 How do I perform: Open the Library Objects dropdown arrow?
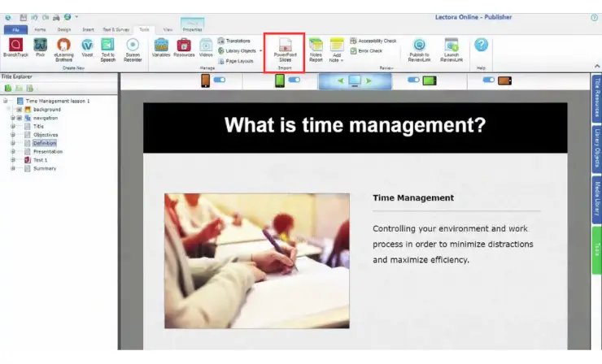(260, 51)
